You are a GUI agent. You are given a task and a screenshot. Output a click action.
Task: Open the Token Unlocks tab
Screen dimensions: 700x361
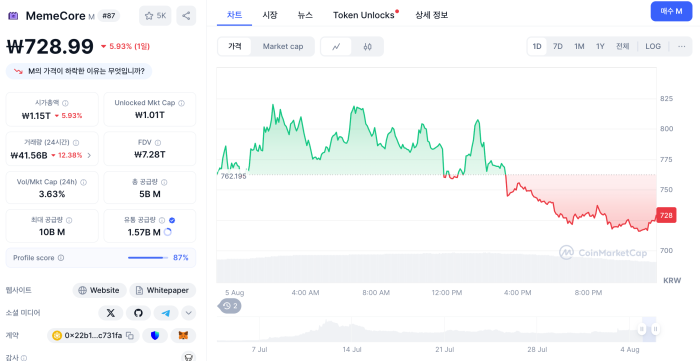click(x=363, y=15)
